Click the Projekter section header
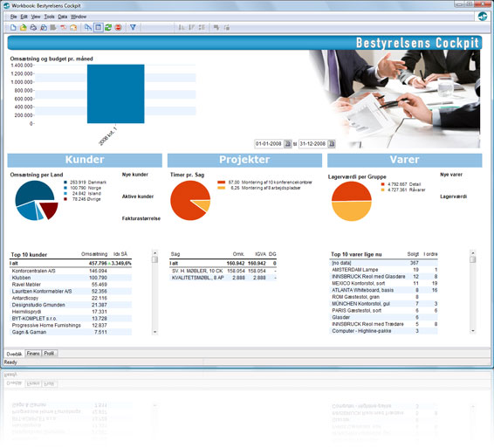 [x=244, y=160]
